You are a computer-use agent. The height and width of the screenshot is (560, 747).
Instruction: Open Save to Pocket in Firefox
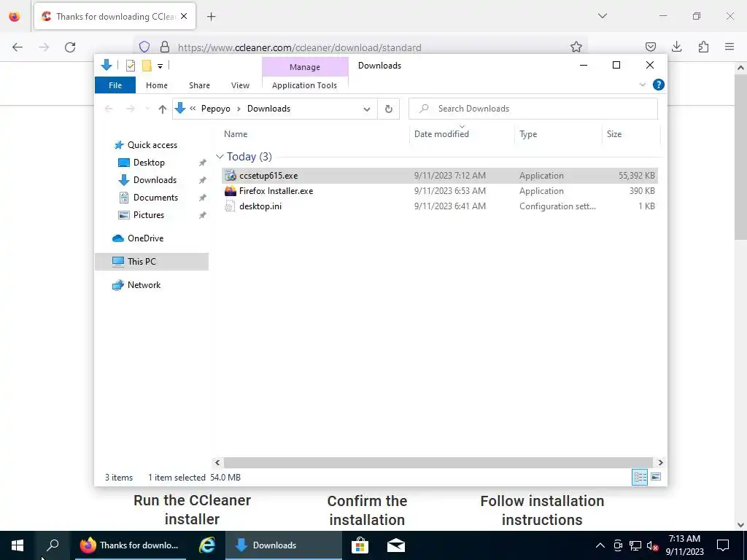click(x=650, y=47)
